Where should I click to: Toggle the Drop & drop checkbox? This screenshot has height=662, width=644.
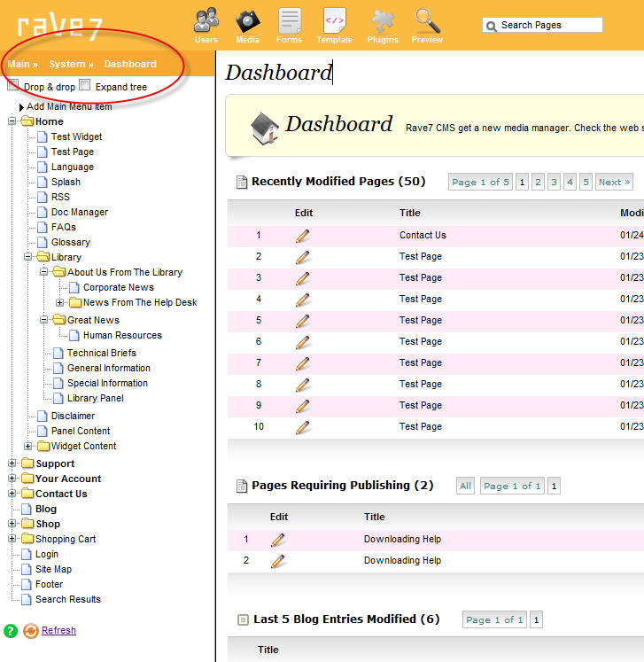[13, 85]
